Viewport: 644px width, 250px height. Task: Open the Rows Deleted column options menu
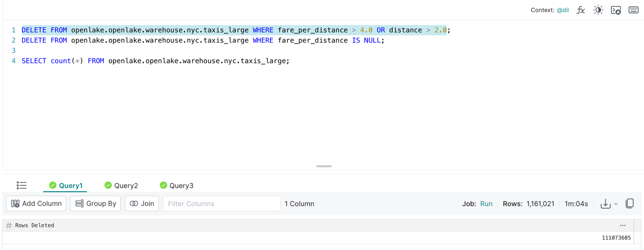622,226
